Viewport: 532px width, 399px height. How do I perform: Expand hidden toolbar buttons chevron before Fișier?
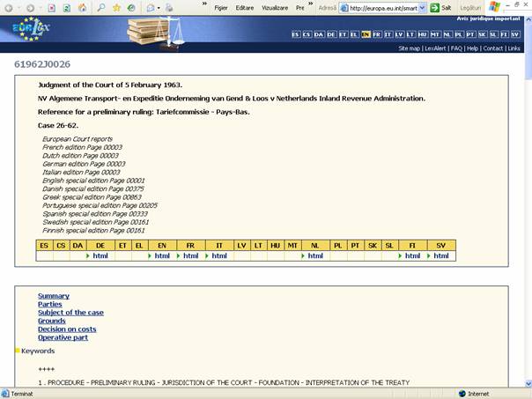[204, 4]
